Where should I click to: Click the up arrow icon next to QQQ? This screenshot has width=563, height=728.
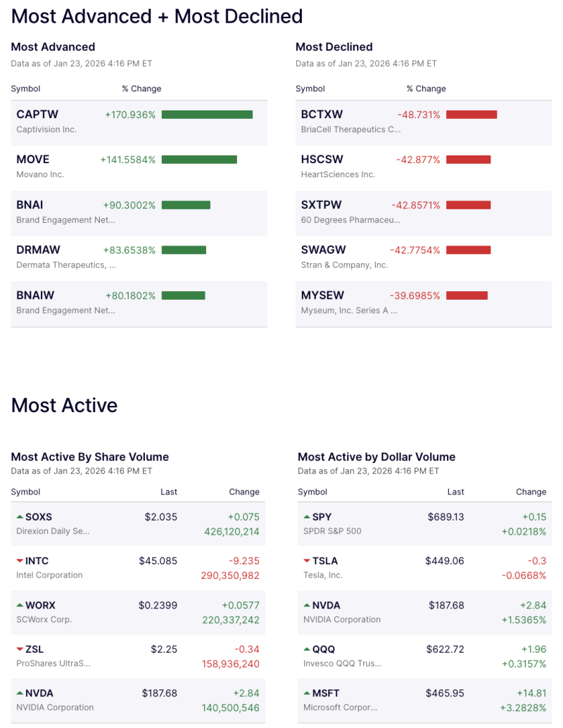click(306, 649)
